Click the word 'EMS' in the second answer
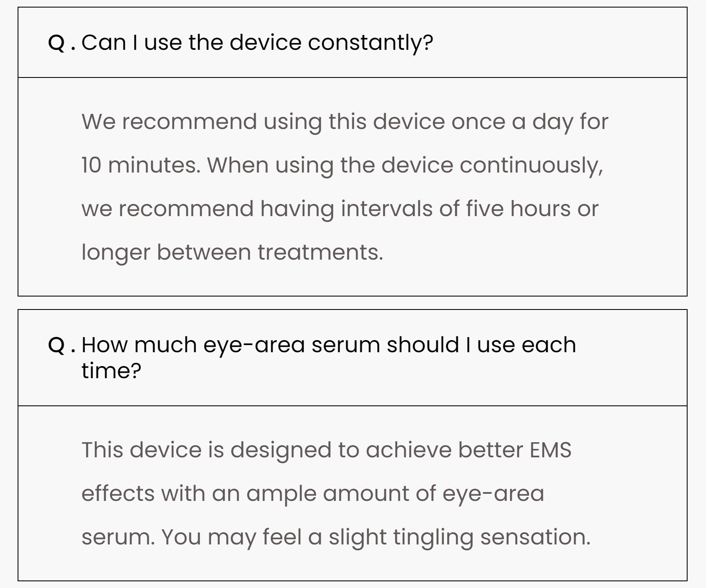 (x=550, y=450)
